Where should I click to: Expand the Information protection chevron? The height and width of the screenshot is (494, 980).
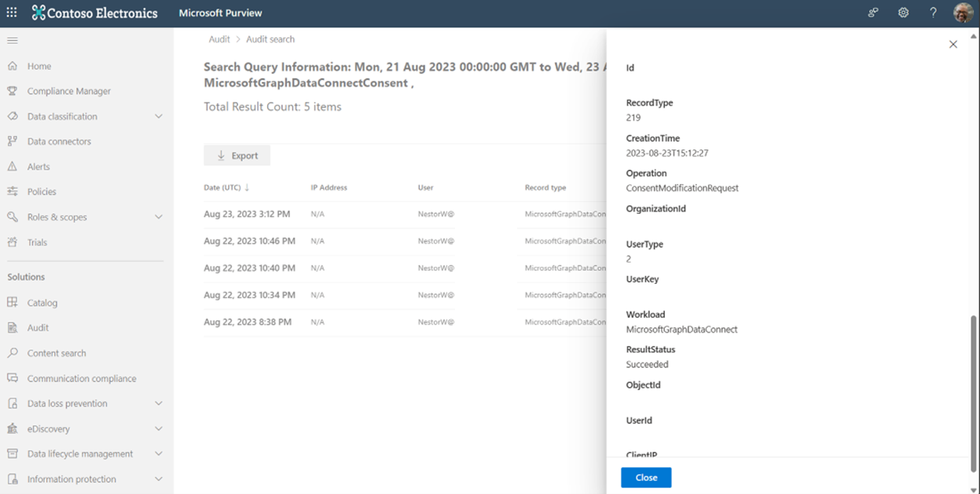(159, 479)
